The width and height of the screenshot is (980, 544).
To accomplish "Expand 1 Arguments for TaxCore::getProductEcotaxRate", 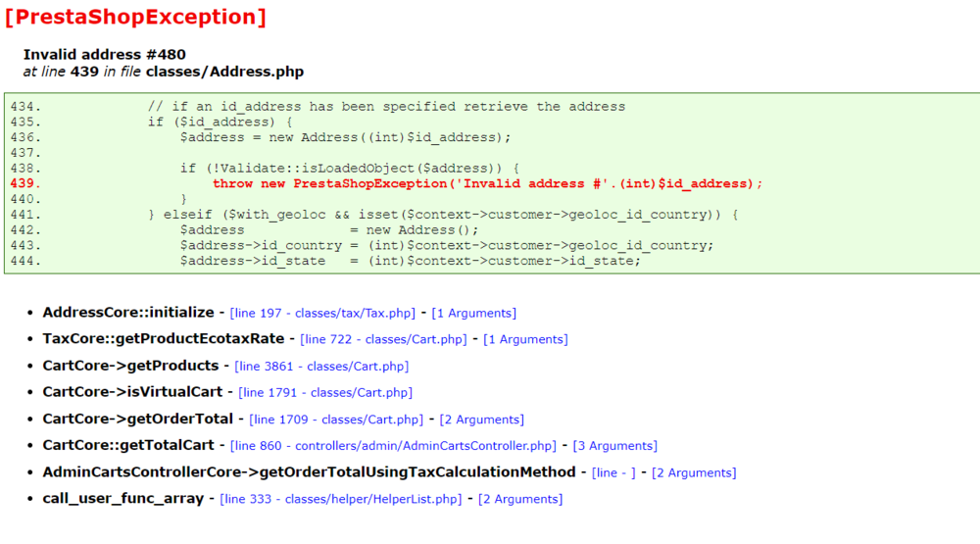I will [525, 339].
